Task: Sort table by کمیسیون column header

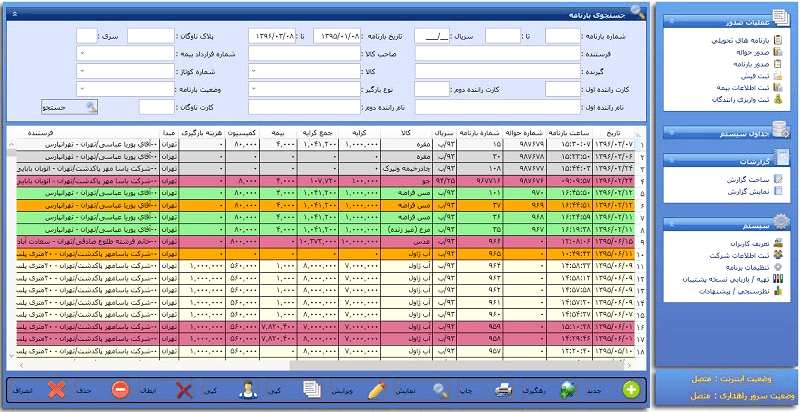Action: pyautogui.click(x=243, y=133)
